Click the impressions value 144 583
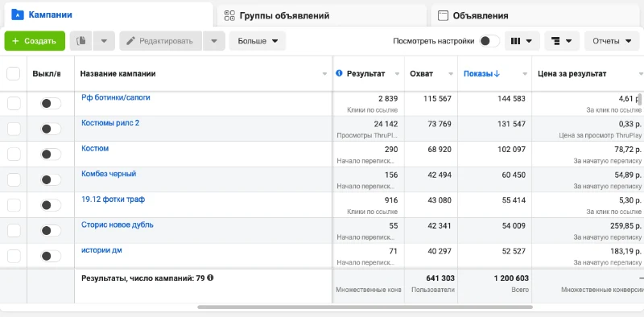Viewport: 644px width, 317px height. pos(511,98)
